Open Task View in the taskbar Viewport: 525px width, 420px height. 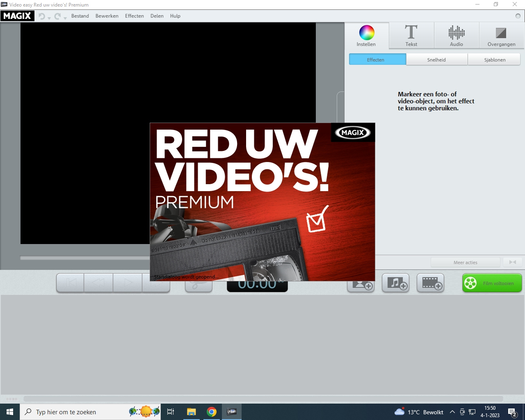(x=171, y=412)
